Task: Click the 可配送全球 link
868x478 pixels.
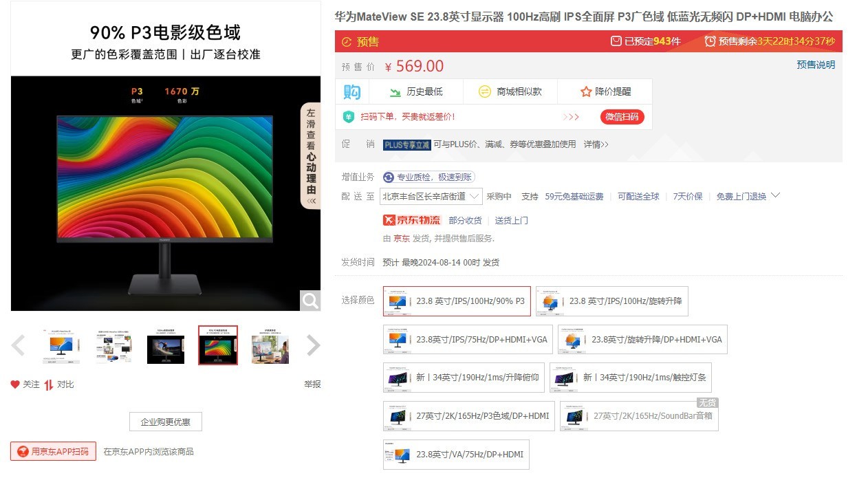Action: [x=638, y=197]
